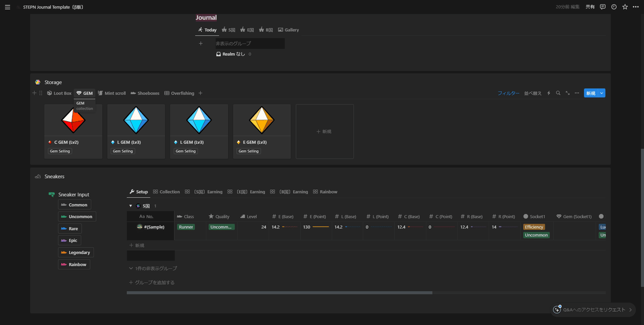Image resolution: width=644 pixels, height=325 pixels.
Task: Open the page options three-dot menu
Action: pyautogui.click(x=636, y=7)
